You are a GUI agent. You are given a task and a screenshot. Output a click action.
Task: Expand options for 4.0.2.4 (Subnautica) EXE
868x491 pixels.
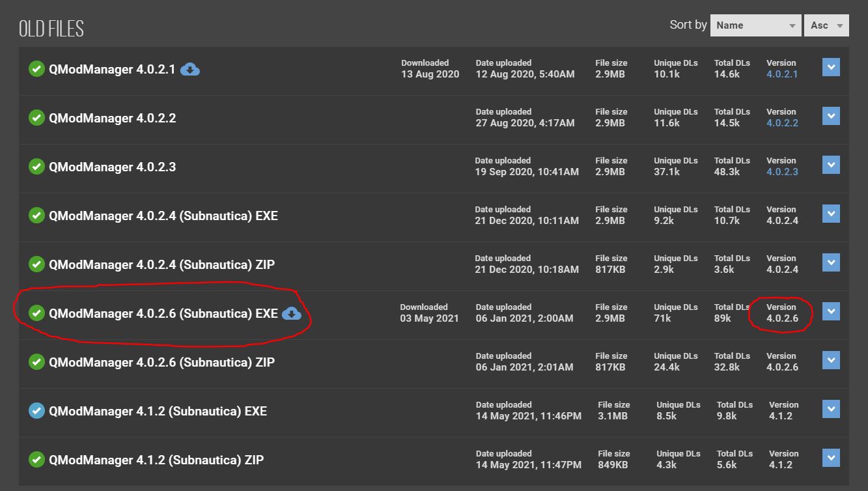(x=831, y=214)
